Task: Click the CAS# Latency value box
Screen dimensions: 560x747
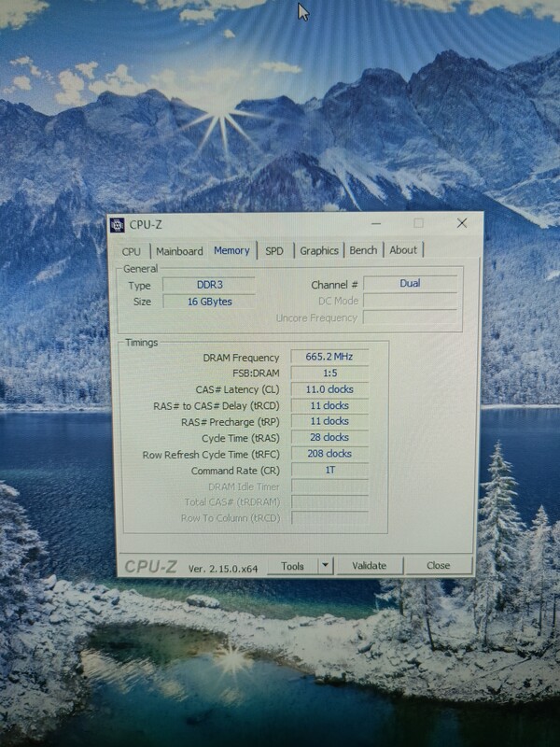Action: click(x=329, y=389)
